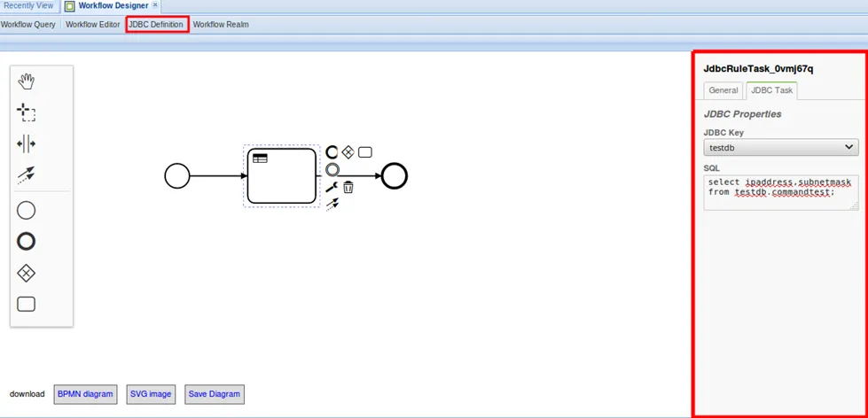Append gateway from context pad

coord(348,152)
